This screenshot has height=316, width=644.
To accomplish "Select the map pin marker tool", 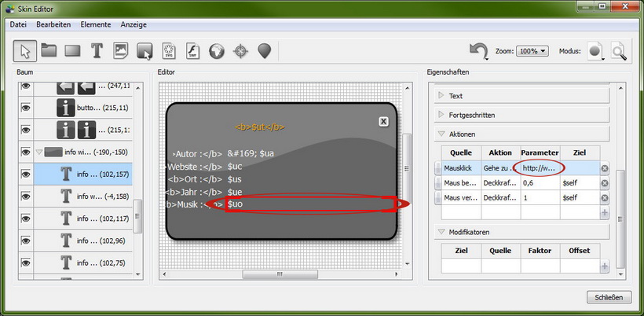I will pos(265,51).
